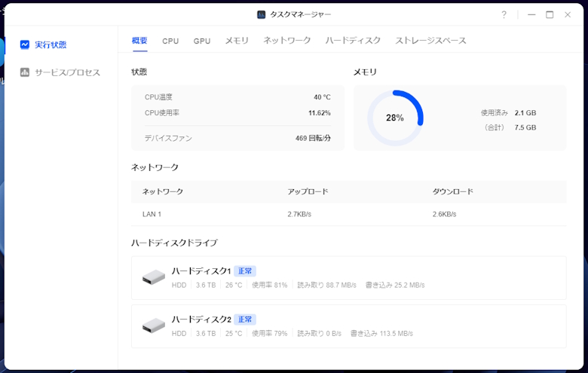Image resolution: width=588 pixels, height=373 pixels.
Task: Click the 正常 badge on ハードディスク1
Action: (x=244, y=271)
